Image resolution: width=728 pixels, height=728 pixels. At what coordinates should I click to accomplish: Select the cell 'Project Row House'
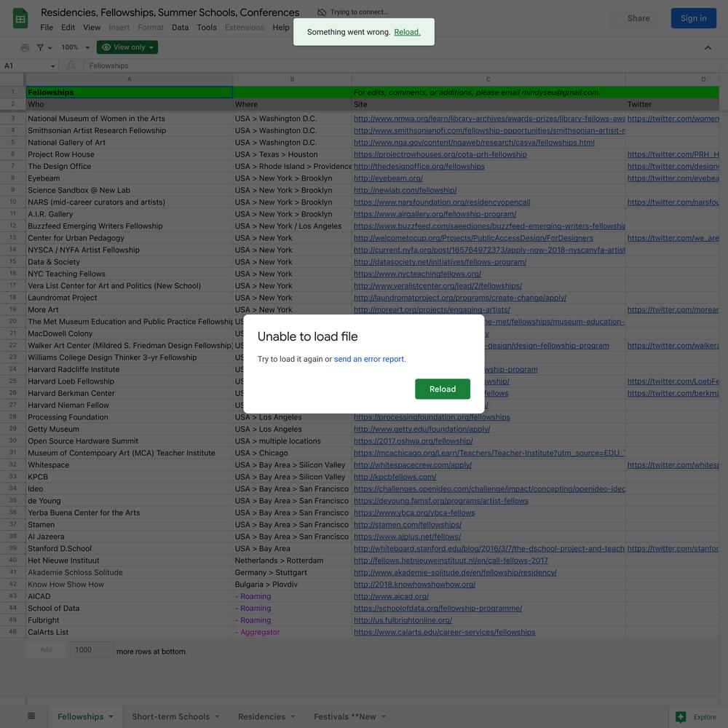[129, 154]
